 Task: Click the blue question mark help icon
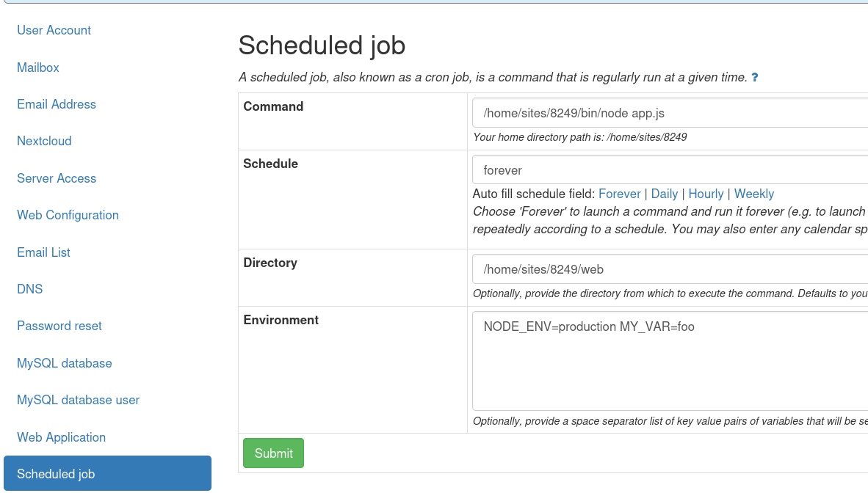(x=754, y=78)
